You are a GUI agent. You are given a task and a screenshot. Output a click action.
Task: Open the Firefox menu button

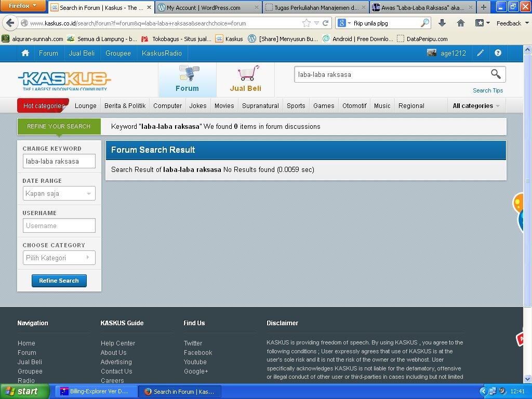(23, 6)
